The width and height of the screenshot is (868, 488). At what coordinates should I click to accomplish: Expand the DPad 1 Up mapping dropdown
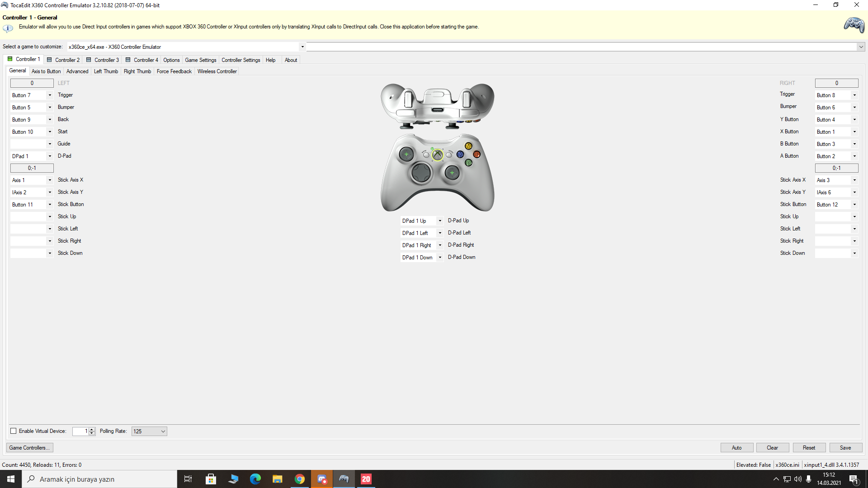coord(439,221)
